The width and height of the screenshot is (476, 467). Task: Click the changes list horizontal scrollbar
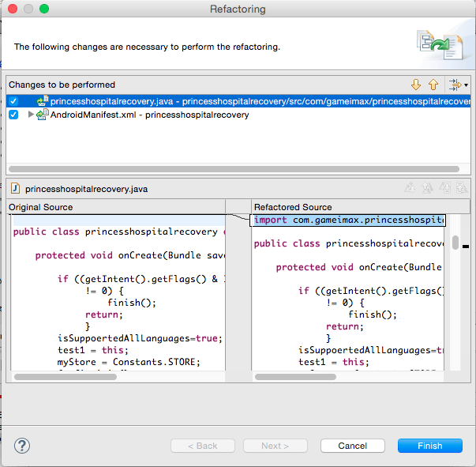[234, 169]
